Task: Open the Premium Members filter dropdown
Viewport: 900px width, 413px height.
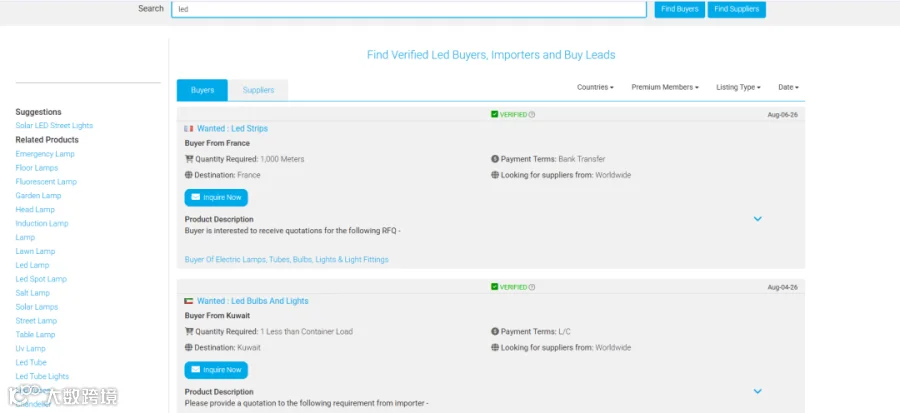Action: pyautogui.click(x=665, y=87)
